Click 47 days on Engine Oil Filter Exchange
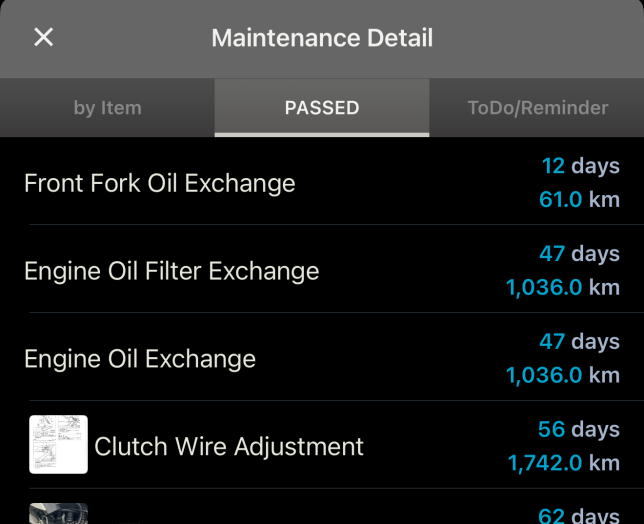The image size is (644, 524). [x=579, y=254]
